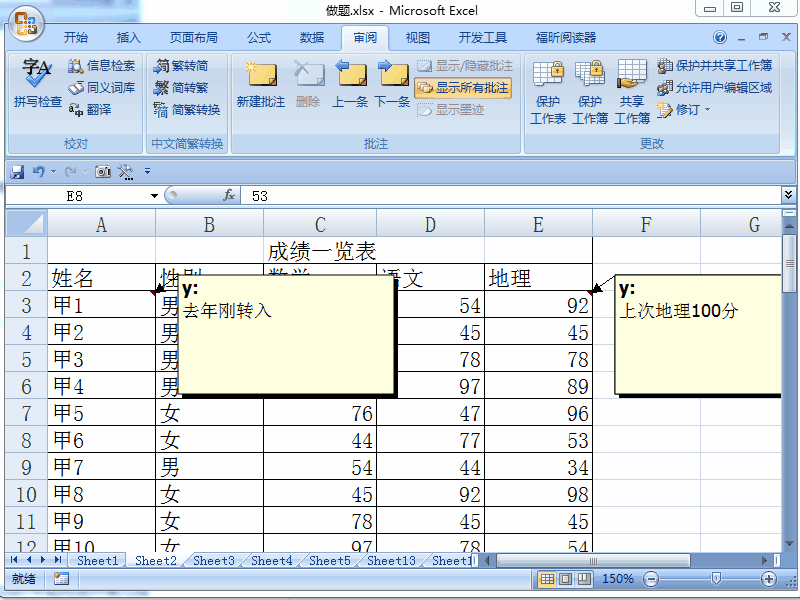Open the Name Box dropdown arrow

[152, 196]
